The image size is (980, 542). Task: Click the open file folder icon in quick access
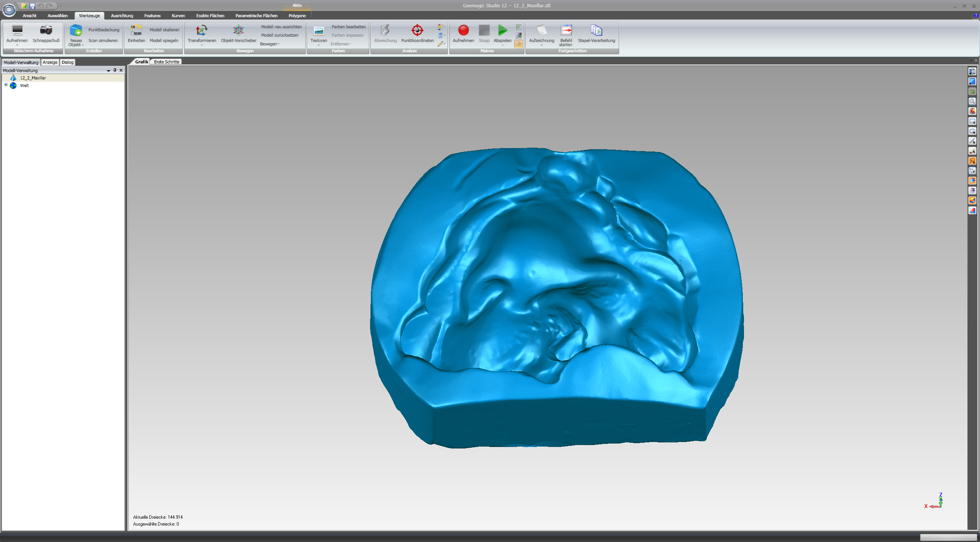click(x=24, y=6)
